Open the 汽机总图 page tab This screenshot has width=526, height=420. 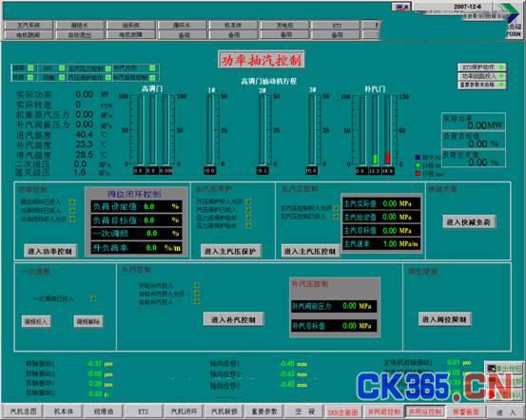pyautogui.click(x=22, y=410)
